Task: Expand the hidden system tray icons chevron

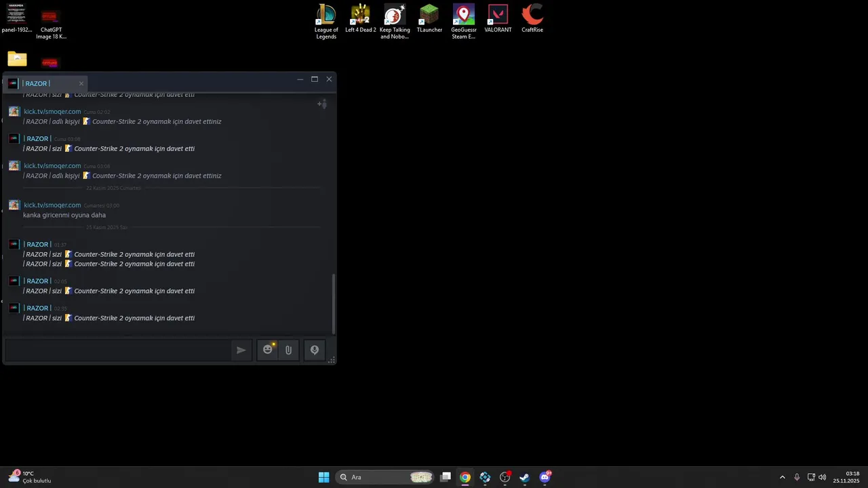Action: (x=782, y=477)
